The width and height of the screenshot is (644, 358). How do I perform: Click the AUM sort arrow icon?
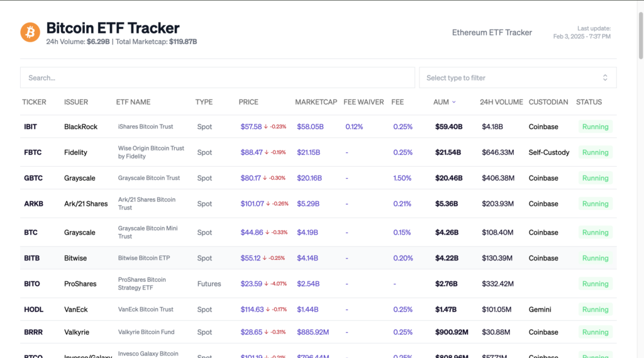click(454, 102)
